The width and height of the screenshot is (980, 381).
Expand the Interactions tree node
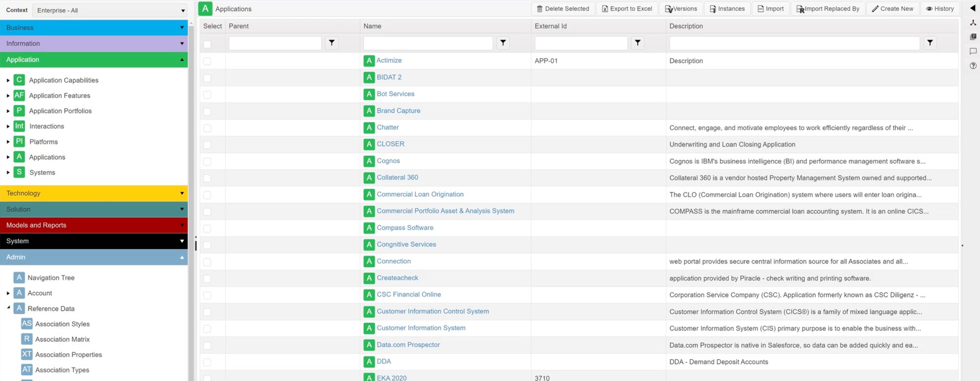point(8,127)
